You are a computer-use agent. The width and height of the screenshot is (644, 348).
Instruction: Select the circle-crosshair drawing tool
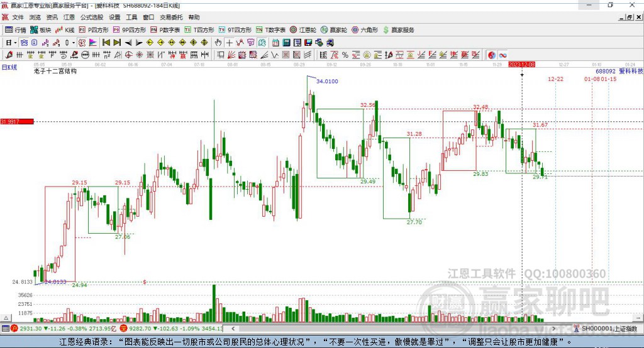[x=128, y=55]
